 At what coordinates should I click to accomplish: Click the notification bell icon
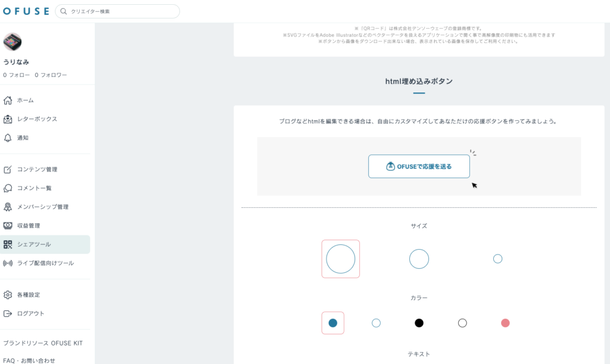[x=8, y=138]
